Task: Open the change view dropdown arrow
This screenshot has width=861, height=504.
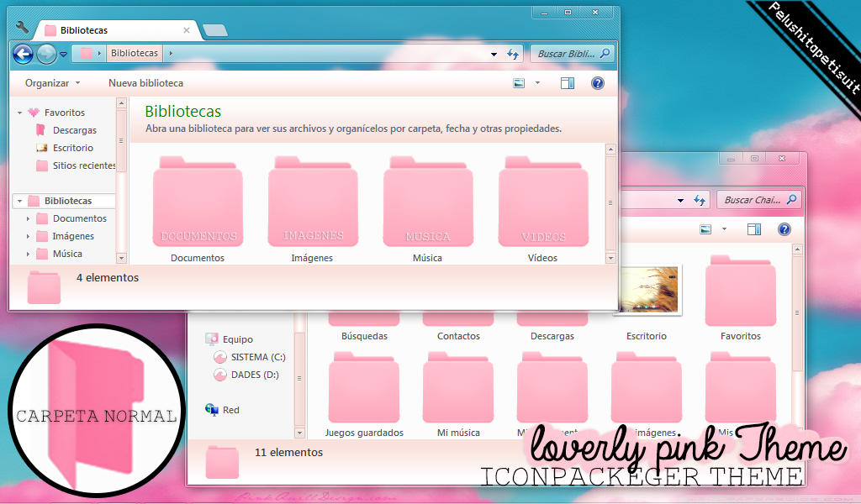Action: pos(536,82)
